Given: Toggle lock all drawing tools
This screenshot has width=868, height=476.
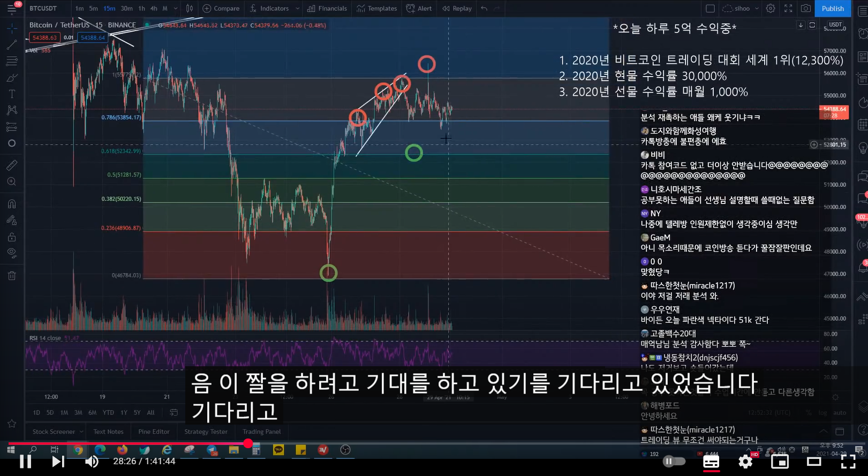Looking at the screenshot, I should (12, 237).
